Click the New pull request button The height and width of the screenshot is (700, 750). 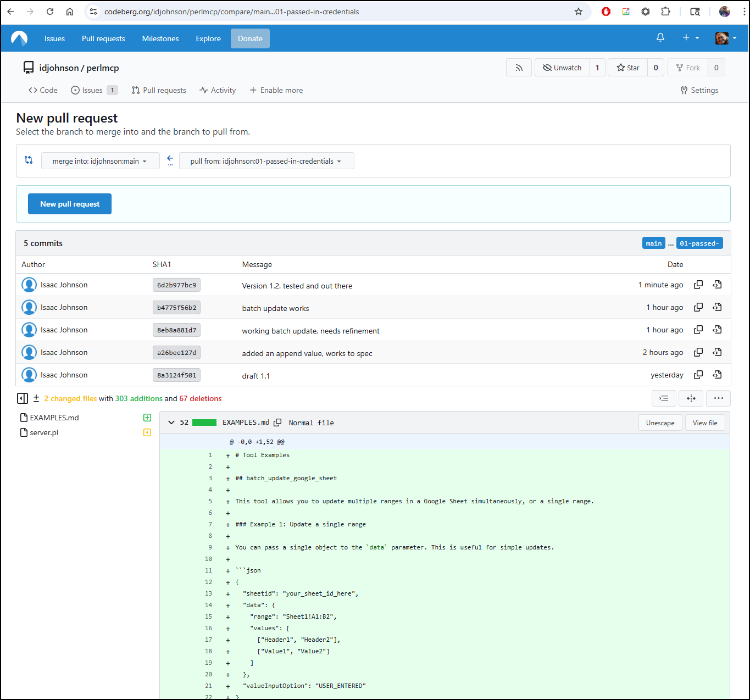click(x=70, y=204)
